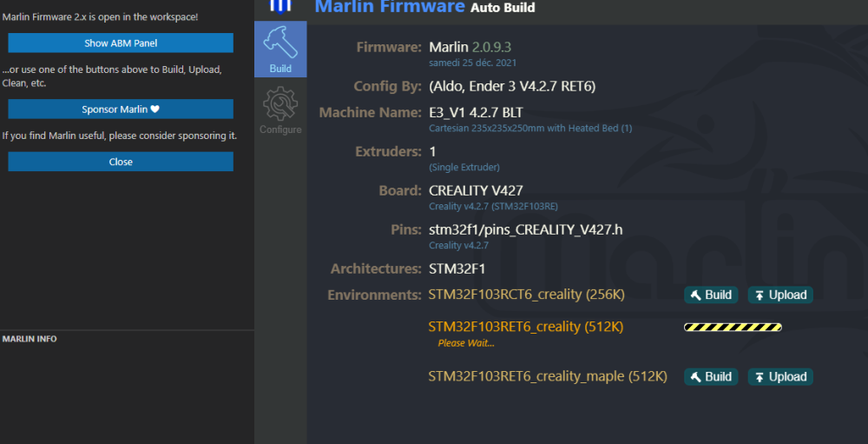
Task: Select architecture value 'STM32F1'
Action: point(457,269)
